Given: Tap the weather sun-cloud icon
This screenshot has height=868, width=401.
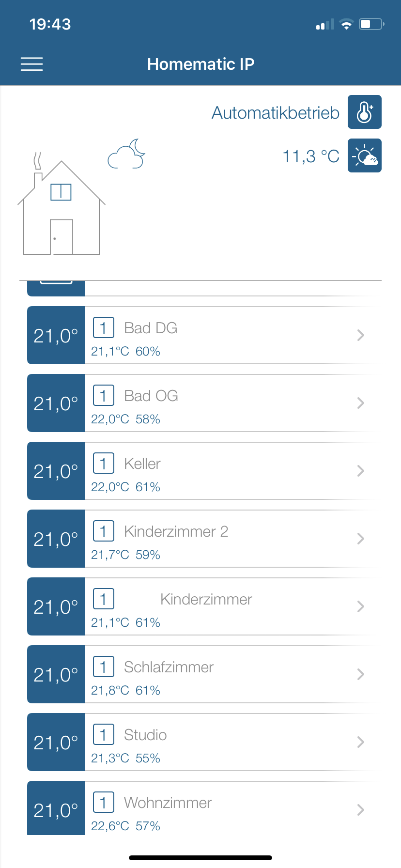Looking at the screenshot, I should pos(365,155).
